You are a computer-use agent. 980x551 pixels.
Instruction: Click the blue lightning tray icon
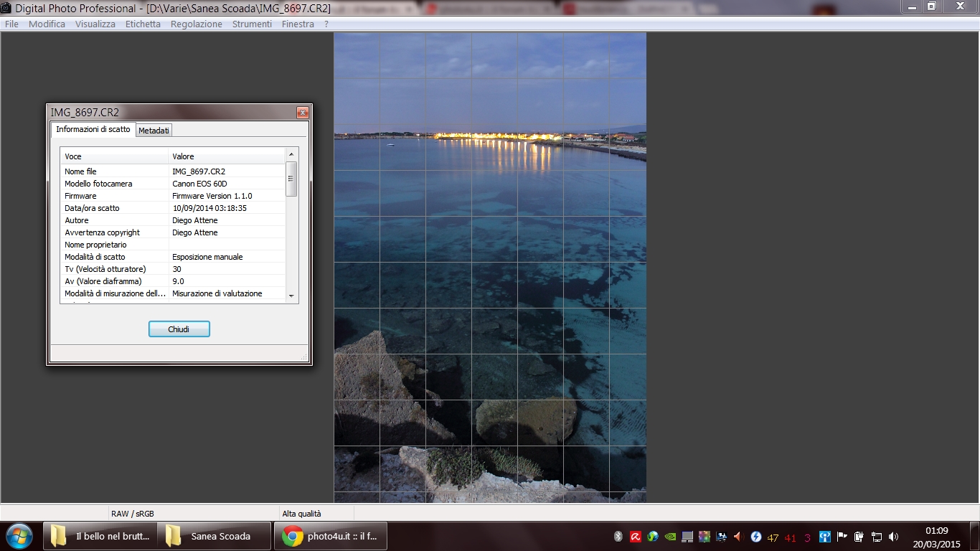pyautogui.click(x=756, y=537)
